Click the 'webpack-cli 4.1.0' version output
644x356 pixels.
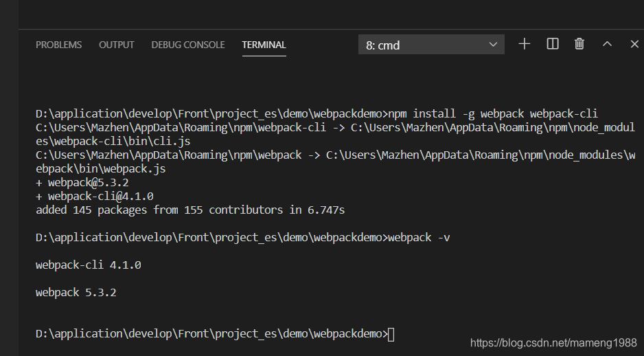pos(89,265)
